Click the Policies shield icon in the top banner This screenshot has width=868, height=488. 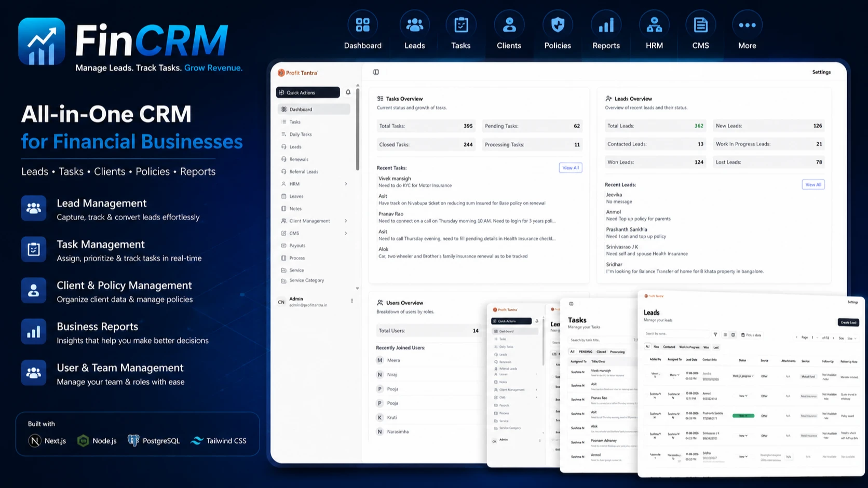click(558, 24)
